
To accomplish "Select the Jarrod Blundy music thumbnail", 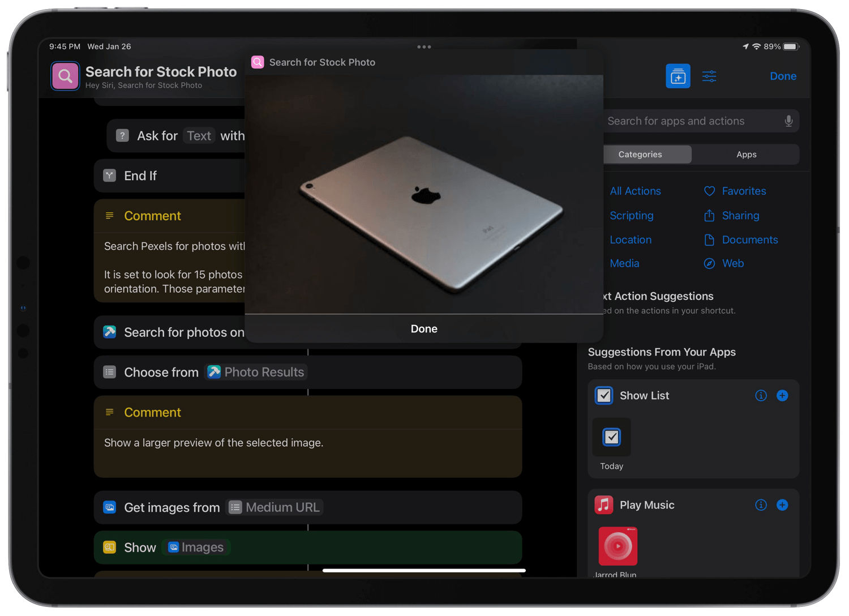I will tap(618, 546).
